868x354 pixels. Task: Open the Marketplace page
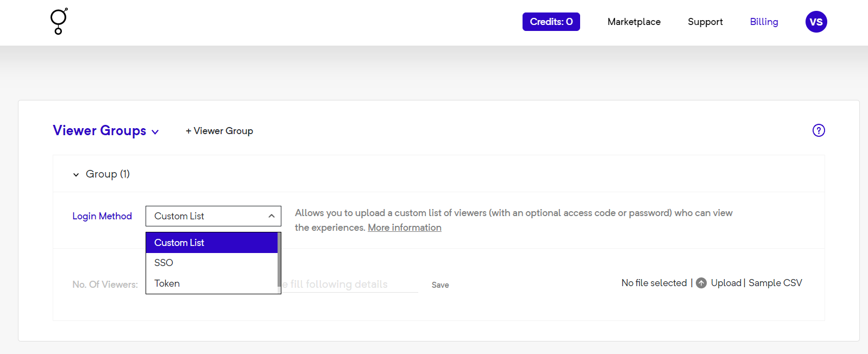634,22
